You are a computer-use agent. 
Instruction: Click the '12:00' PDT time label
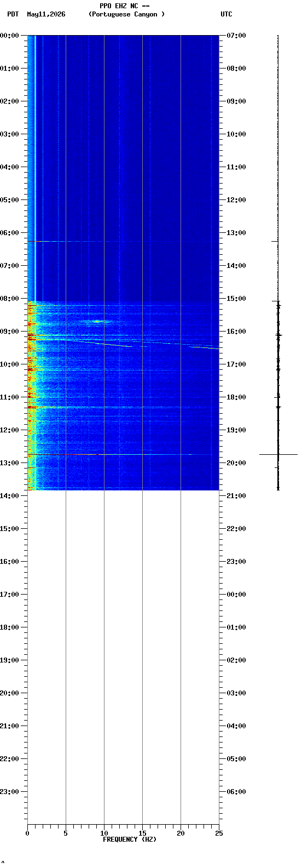tap(9, 430)
